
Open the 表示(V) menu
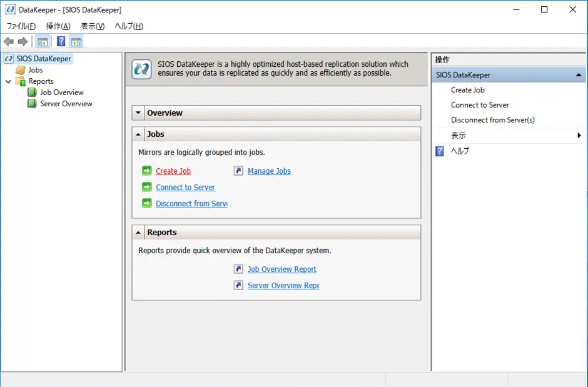pos(93,26)
